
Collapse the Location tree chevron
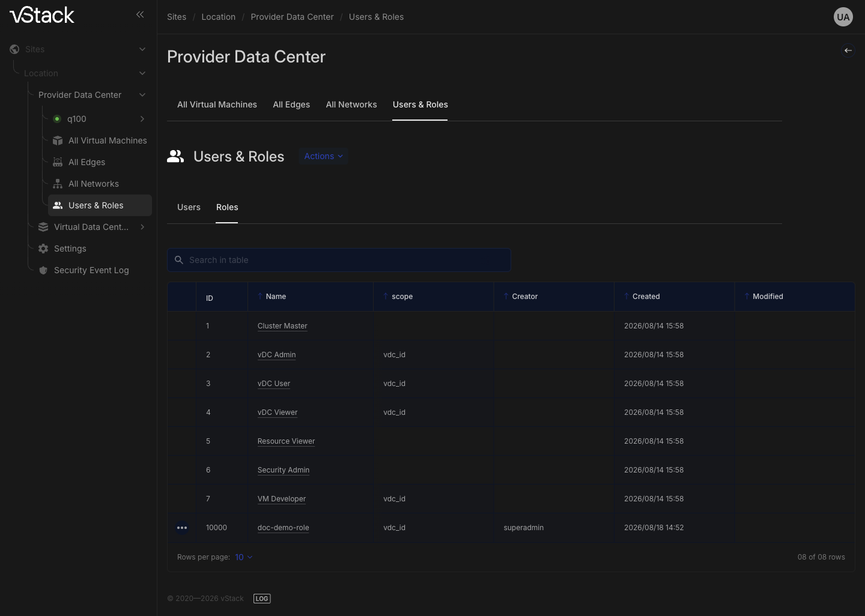142,73
